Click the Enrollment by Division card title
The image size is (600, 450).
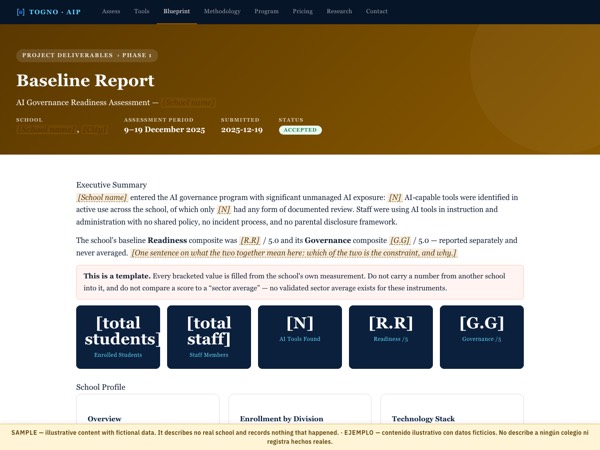tap(281, 419)
